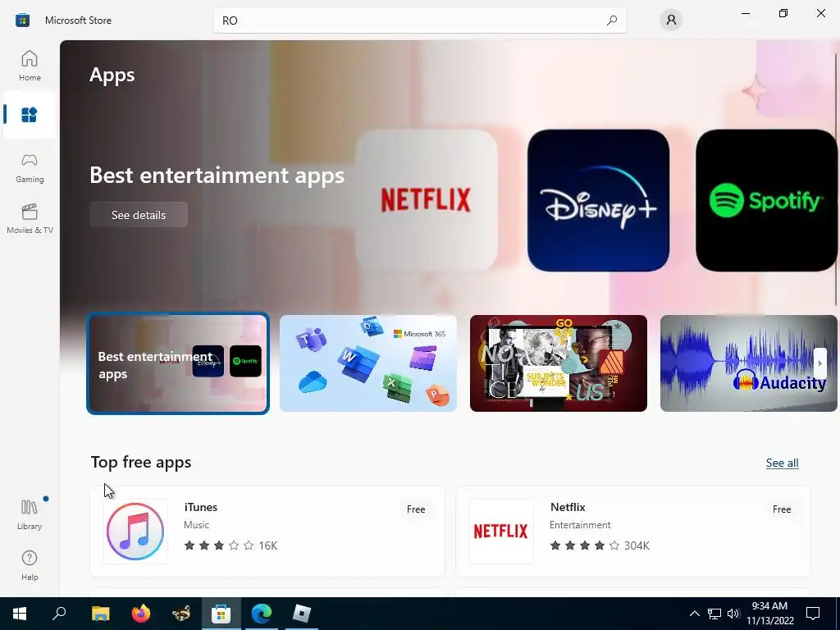840x630 pixels.
Task: Open Help from the sidebar
Action: [x=30, y=565]
